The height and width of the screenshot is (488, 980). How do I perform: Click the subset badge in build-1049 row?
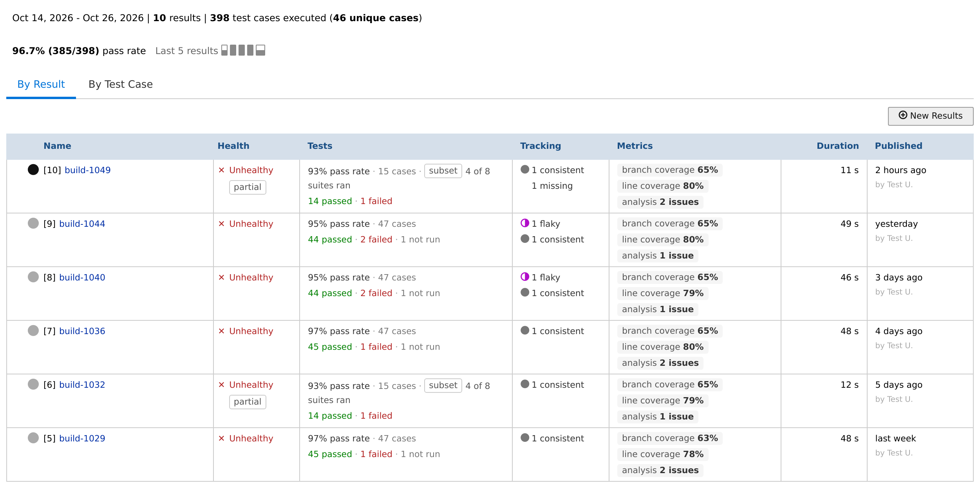click(443, 171)
